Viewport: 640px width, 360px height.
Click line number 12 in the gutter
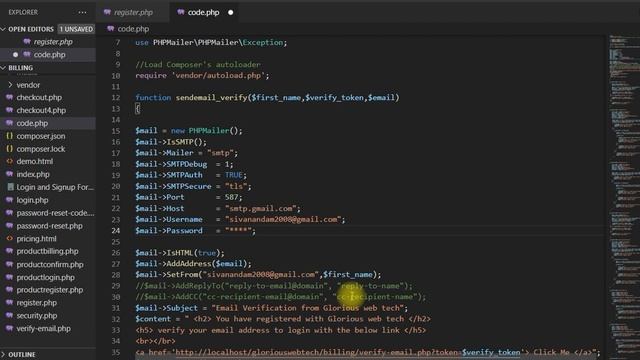[x=116, y=98]
